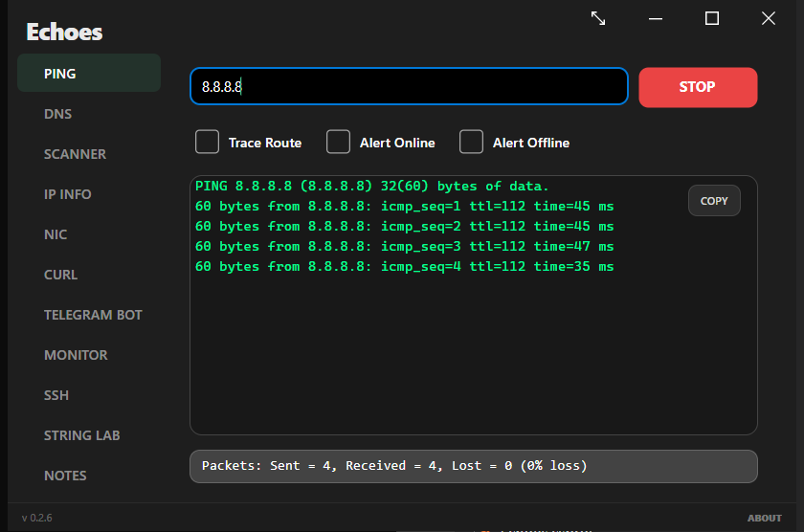Click the packets summary status line
Image resolution: width=804 pixels, height=532 pixels.
click(x=473, y=466)
